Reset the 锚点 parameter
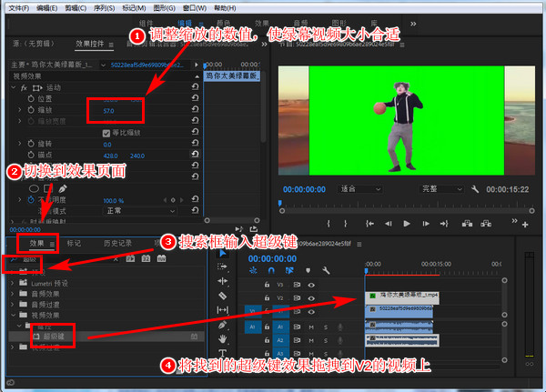 pyautogui.click(x=195, y=154)
